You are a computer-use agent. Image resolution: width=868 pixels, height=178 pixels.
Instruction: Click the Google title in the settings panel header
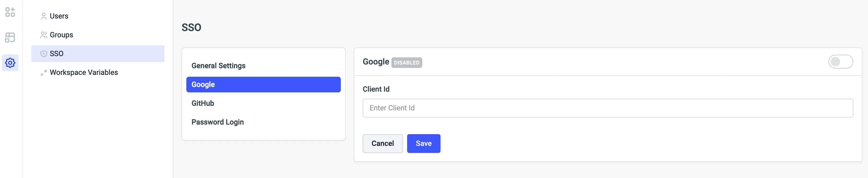point(376,62)
